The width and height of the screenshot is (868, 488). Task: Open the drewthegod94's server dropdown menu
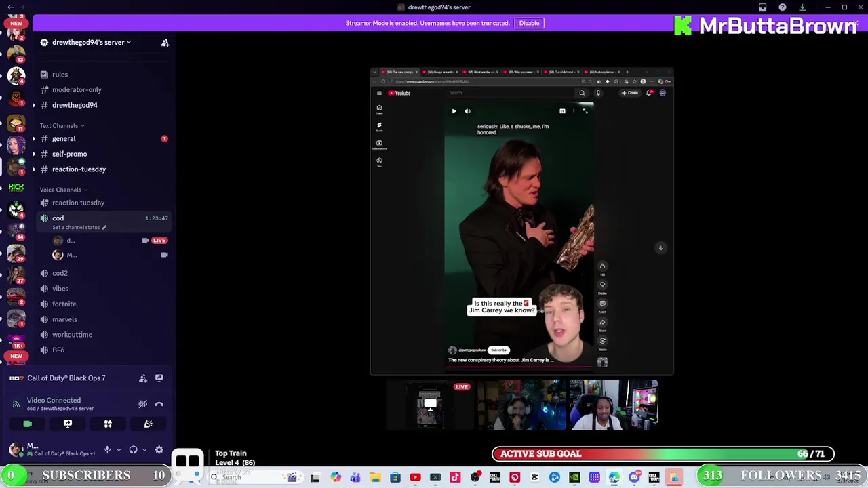click(x=92, y=42)
